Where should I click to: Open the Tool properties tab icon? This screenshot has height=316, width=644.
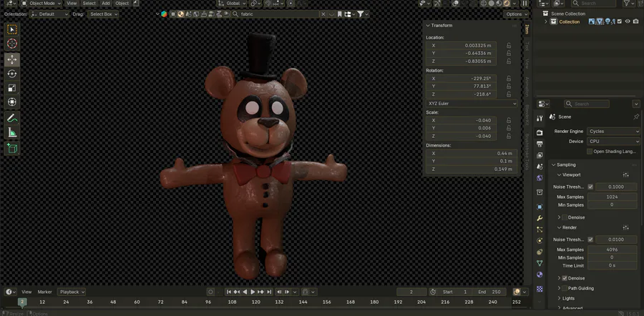pos(540,118)
